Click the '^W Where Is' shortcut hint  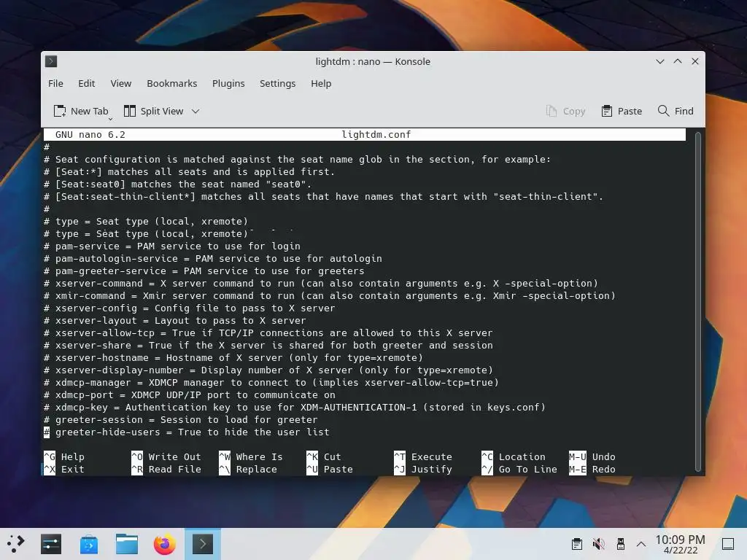point(251,456)
